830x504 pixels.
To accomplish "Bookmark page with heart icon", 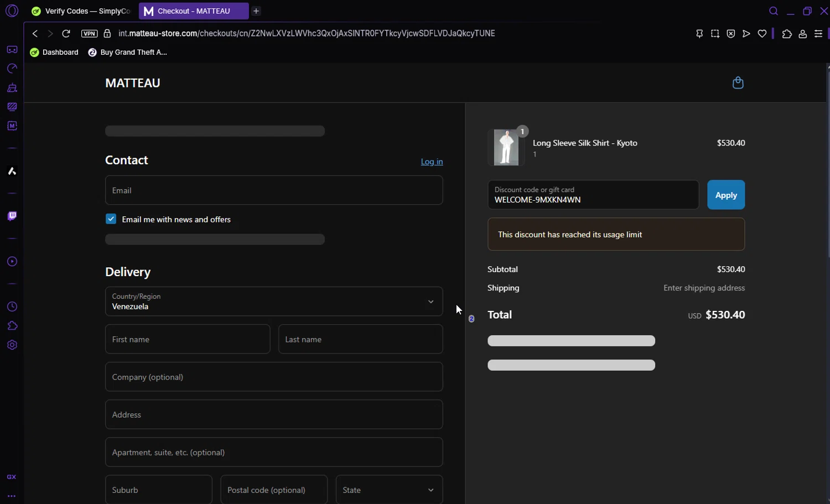I will pos(762,34).
